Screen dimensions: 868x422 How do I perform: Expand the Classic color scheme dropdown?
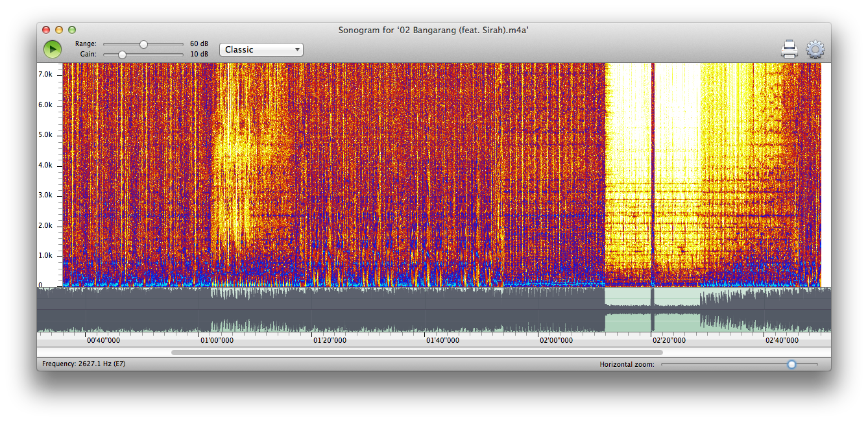coord(261,50)
